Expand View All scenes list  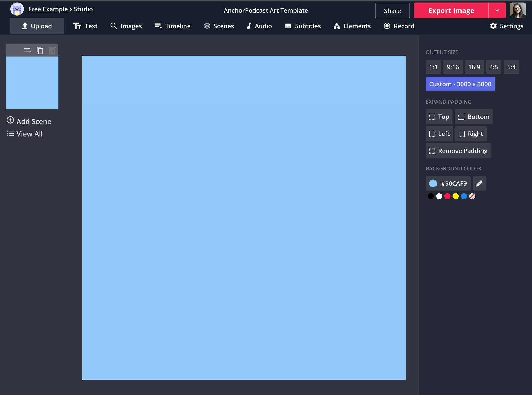25,134
